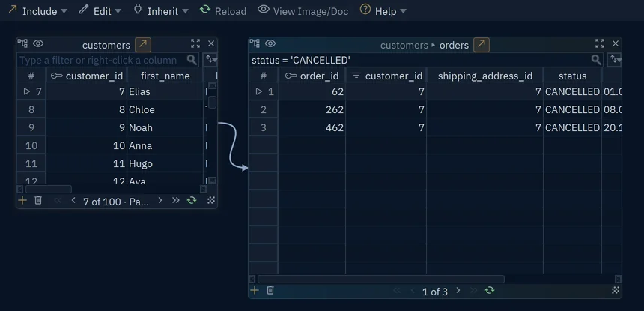Viewport: 644px width, 311px height.
Task: Select order_id cell 262
Action: click(312, 109)
